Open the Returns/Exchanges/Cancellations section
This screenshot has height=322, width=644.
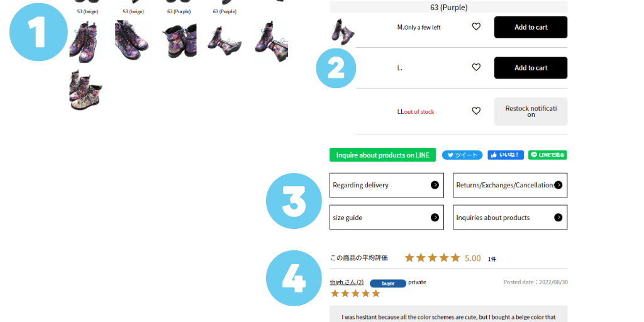(x=510, y=186)
